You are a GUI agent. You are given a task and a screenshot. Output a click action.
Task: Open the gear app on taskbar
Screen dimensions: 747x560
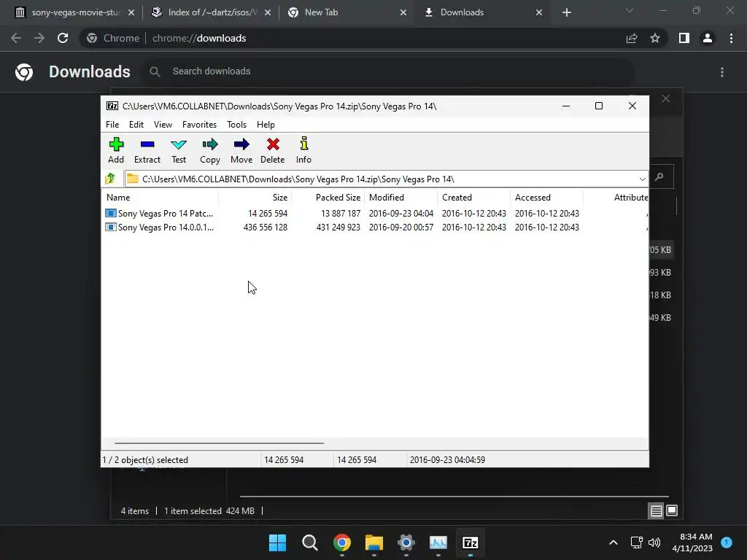click(x=406, y=542)
